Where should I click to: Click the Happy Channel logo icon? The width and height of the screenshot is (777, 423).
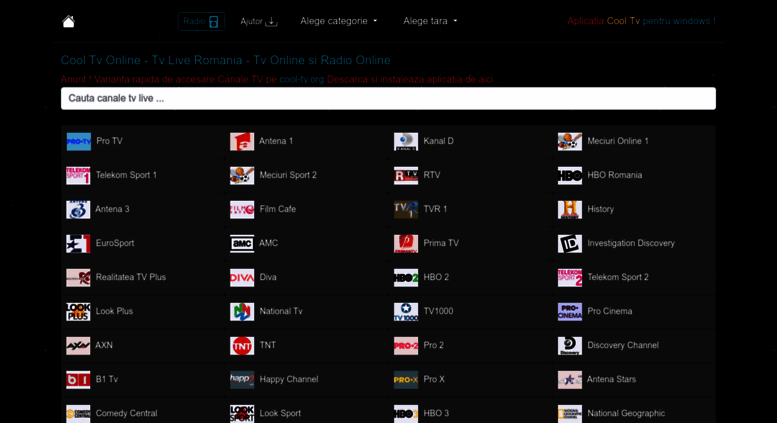coord(242,380)
